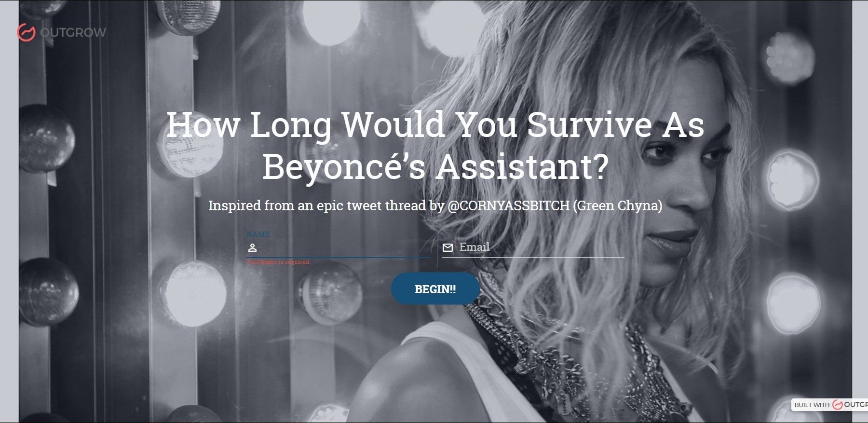Click the Outgrow circular logo icon
The height and width of the screenshot is (423, 868).
(x=26, y=32)
